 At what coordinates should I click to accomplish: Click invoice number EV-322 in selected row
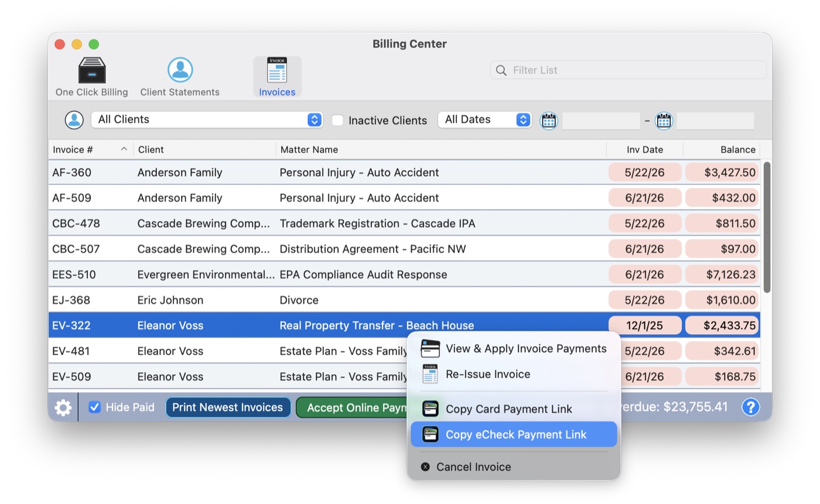[x=71, y=325]
